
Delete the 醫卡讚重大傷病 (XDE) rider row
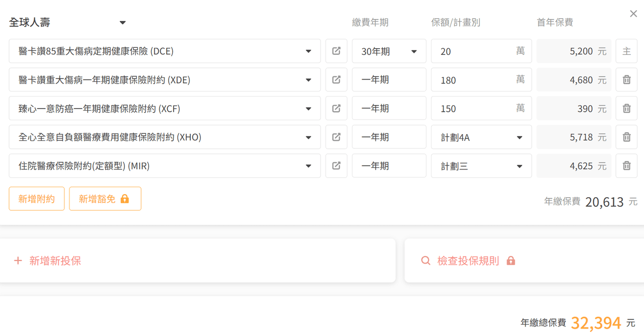click(x=626, y=79)
